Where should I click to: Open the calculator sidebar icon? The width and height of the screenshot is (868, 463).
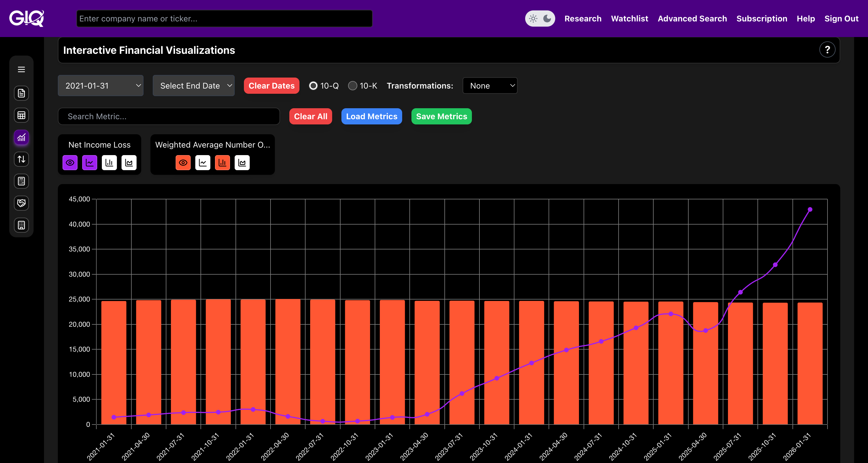(x=21, y=181)
